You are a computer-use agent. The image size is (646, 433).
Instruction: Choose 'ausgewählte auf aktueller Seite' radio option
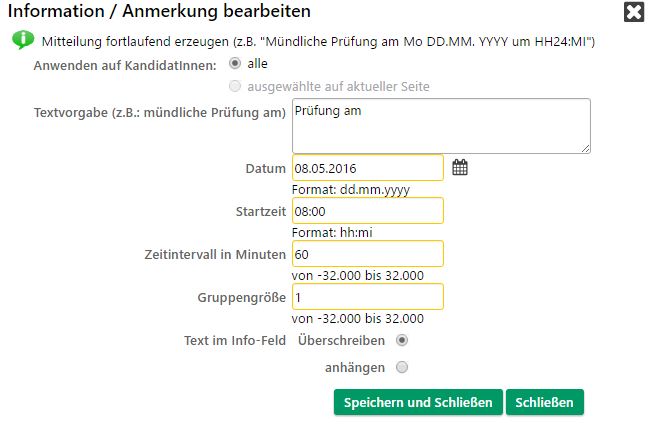[x=235, y=86]
